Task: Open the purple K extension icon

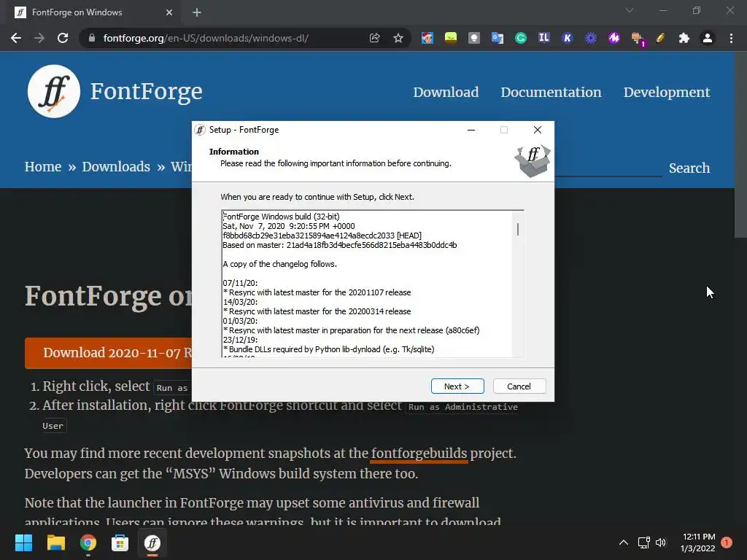Action: [567, 38]
